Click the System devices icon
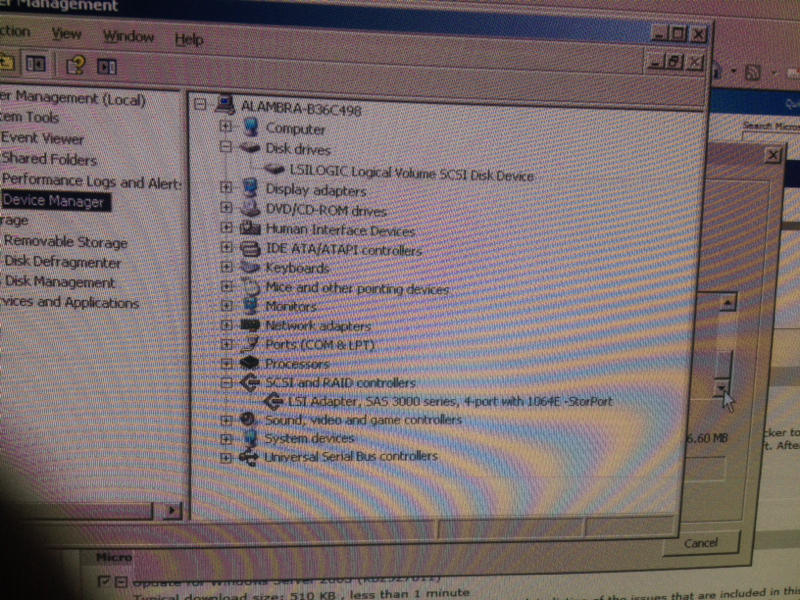Image resolution: width=800 pixels, height=600 pixels. (x=249, y=437)
